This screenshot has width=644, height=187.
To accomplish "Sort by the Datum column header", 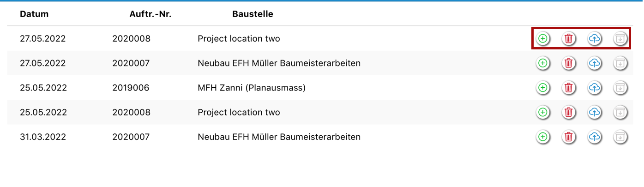I will 34,14.
